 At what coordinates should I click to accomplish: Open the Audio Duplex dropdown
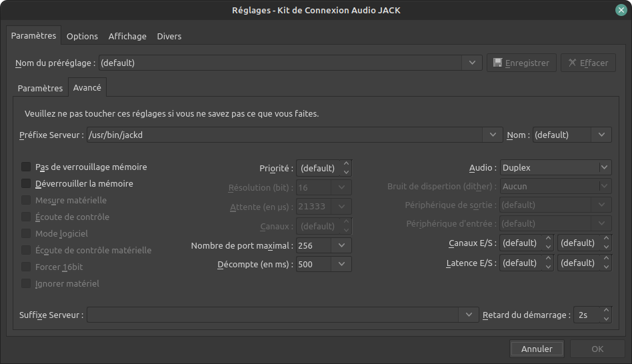pyautogui.click(x=604, y=168)
